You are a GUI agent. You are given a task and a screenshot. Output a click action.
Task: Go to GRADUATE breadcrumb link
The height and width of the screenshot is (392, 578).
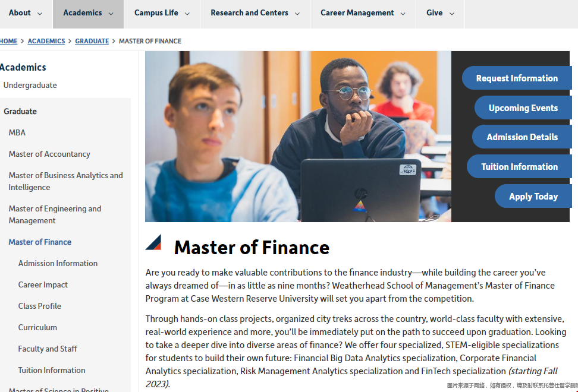coord(92,41)
